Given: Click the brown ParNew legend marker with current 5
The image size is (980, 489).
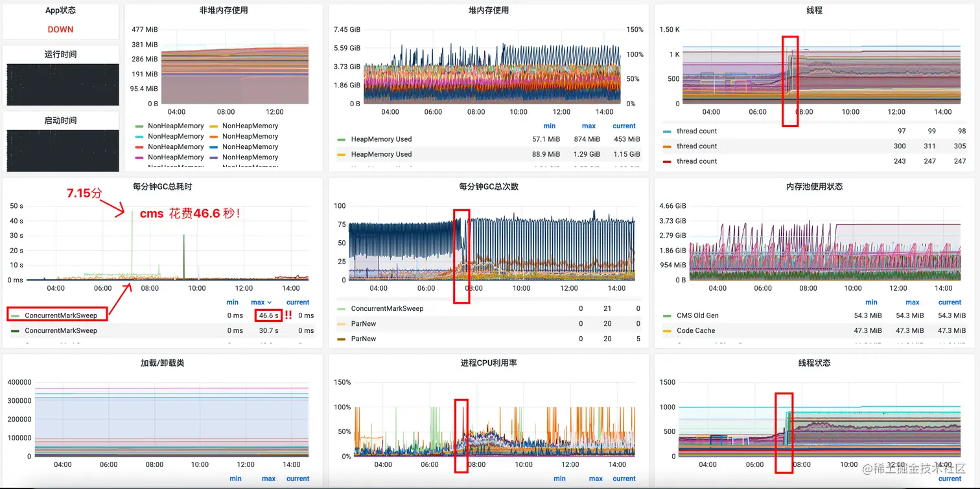Looking at the screenshot, I should tap(341, 339).
